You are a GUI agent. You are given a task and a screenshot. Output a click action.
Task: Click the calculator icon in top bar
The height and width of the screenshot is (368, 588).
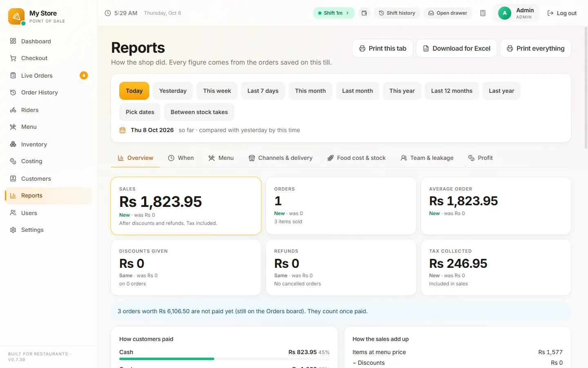(x=483, y=13)
